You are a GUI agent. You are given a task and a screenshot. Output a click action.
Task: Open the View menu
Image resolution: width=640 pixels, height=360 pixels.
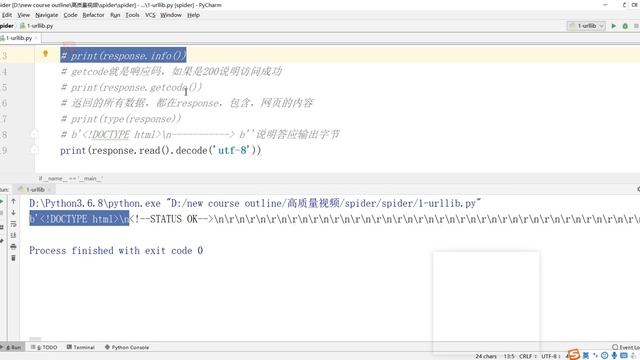point(23,15)
